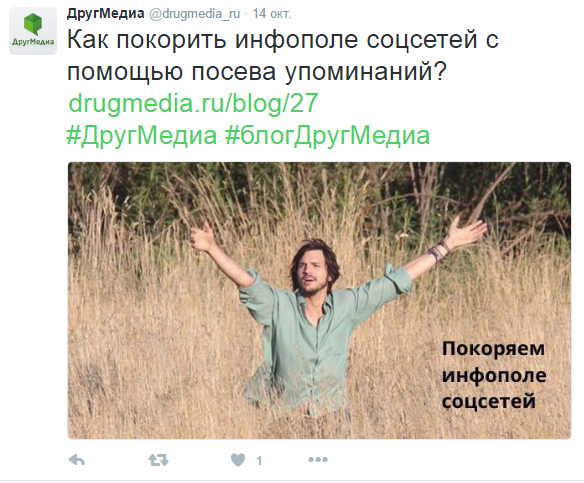Open the #ДругМедиа hashtag
Viewport: 584px width, 483px height.
(142, 135)
